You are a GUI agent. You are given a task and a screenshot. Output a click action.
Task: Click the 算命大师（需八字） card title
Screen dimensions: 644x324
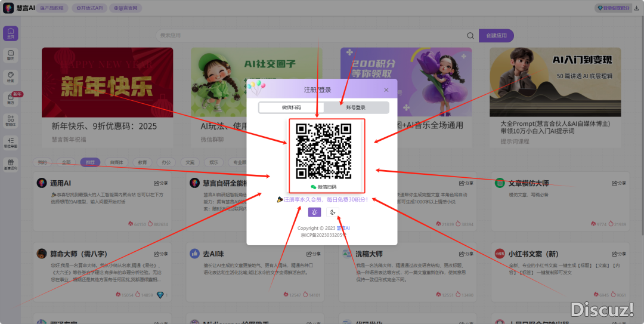tap(79, 254)
